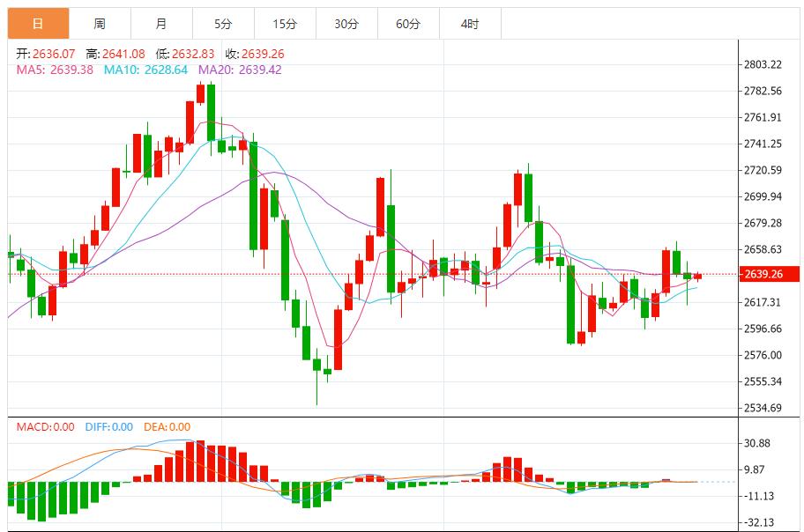Click the DEA value label
Viewport: 804px width, 532px height.
coord(167,427)
